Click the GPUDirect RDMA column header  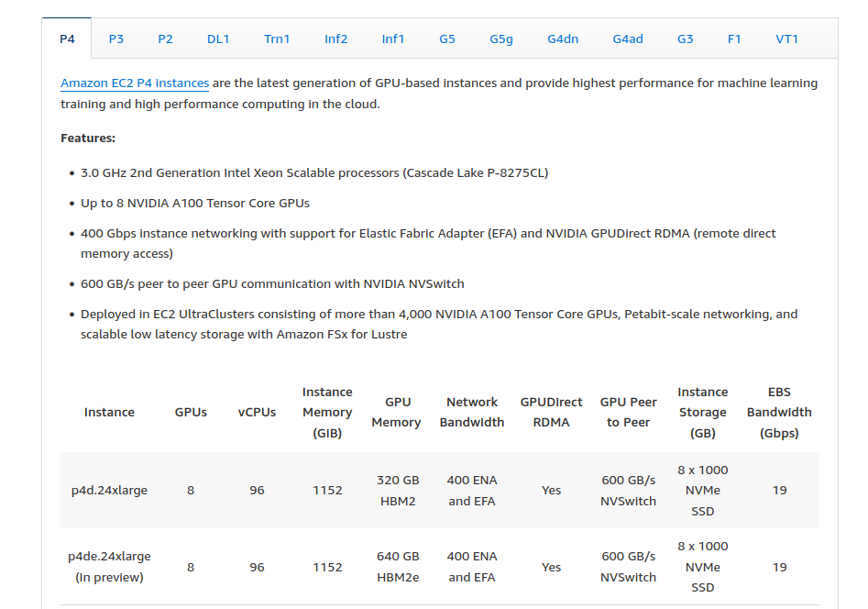click(552, 413)
